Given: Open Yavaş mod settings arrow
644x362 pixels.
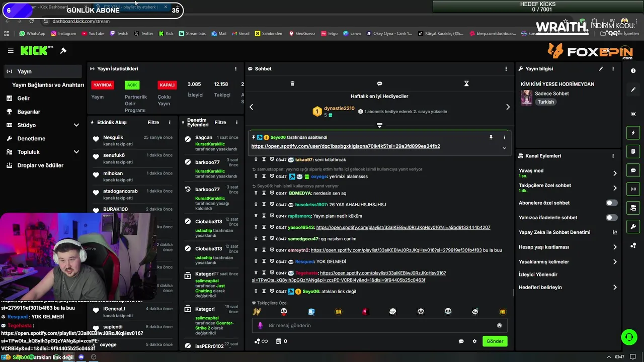Looking at the screenshot, I should 615,173.
